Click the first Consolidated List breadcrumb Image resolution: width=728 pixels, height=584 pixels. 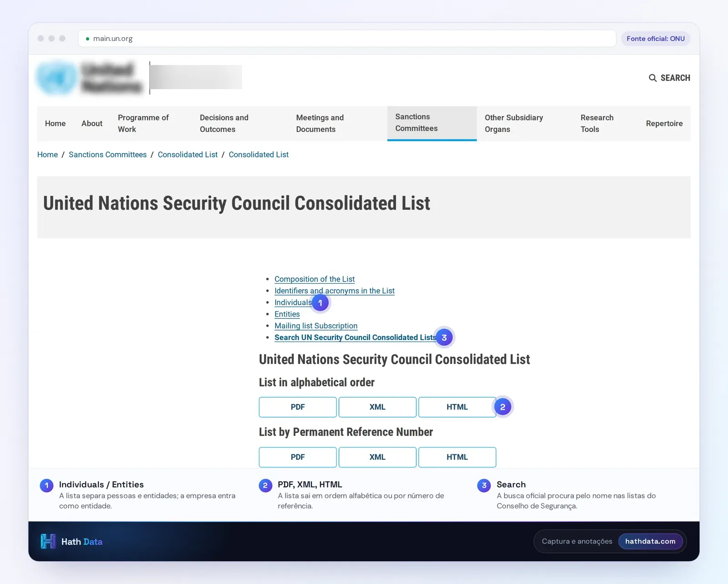tap(187, 155)
